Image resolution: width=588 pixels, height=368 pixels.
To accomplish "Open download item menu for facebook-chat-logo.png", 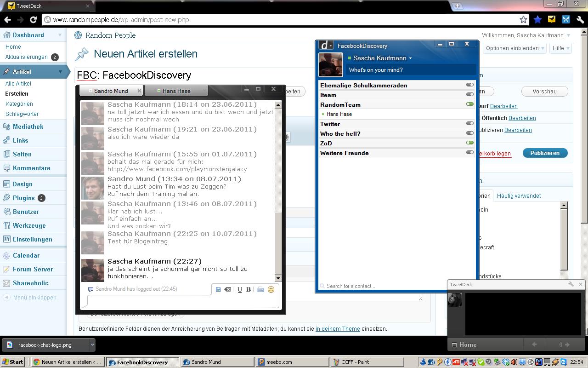I will click(92, 345).
